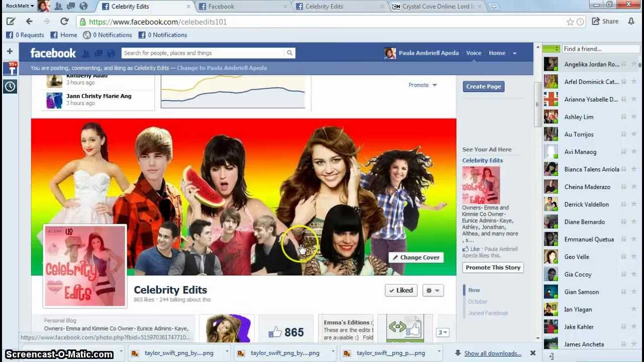Image resolution: width=644 pixels, height=362 pixels.
Task: Click Show all downloads link
Action: (x=492, y=353)
